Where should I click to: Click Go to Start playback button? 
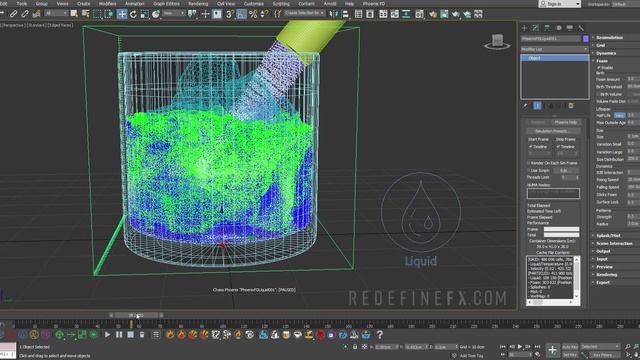pos(502,347)
